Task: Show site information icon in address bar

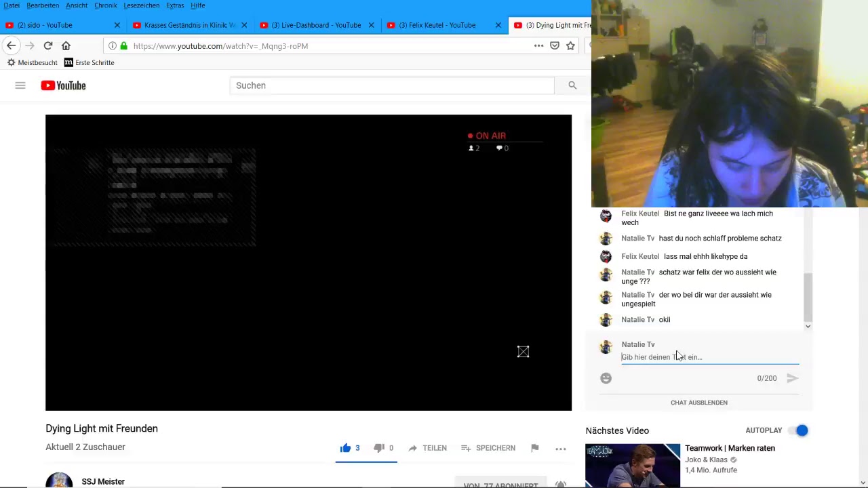Action: (113, 46)
